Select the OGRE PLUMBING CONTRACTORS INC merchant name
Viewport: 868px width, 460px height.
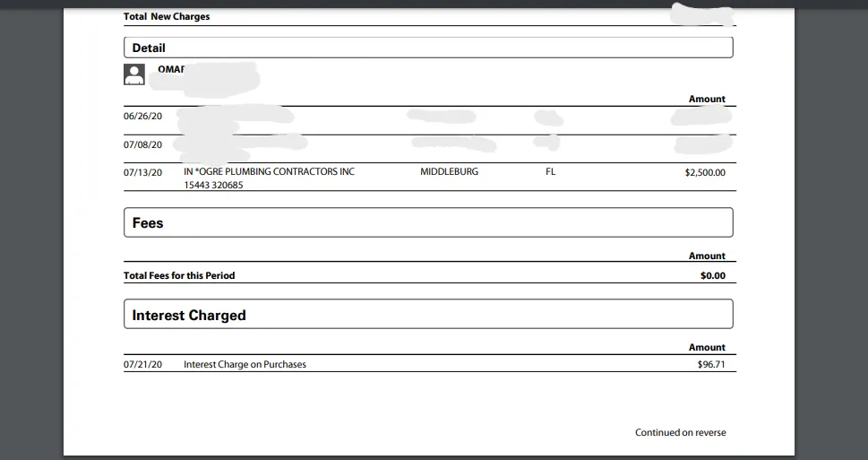269,172
